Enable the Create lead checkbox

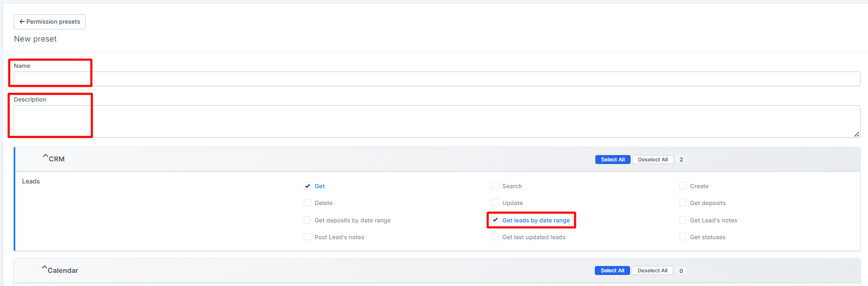683,186
